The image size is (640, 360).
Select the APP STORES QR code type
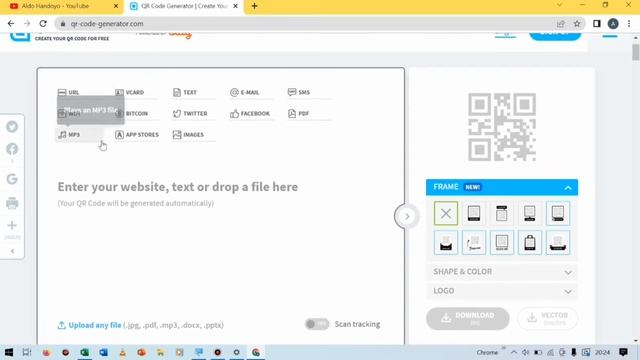[x=137, y=135]
